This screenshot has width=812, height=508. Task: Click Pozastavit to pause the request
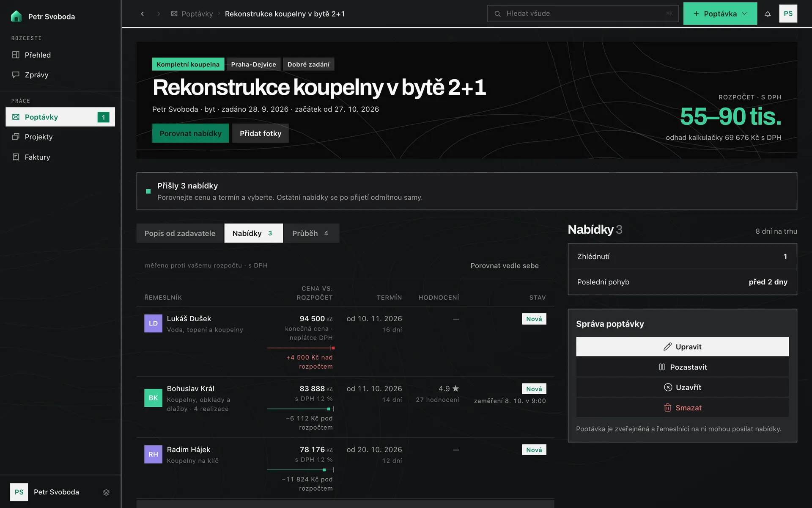tap(682, 367)
